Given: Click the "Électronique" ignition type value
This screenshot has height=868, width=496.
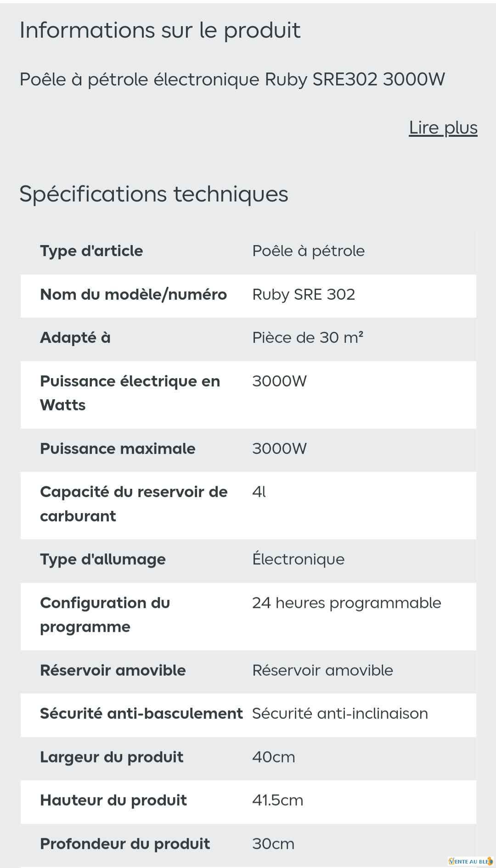Looking at the screenshot, I should point(298,559).
